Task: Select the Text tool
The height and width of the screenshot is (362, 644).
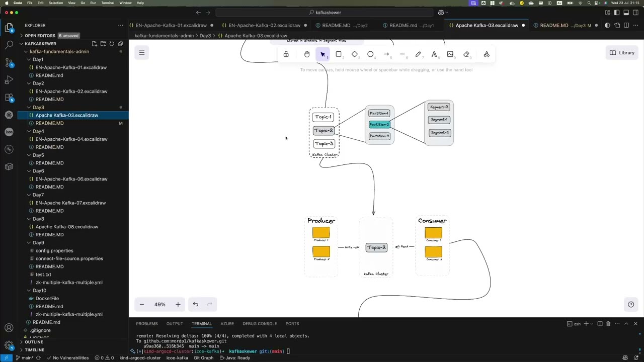Action: (x=434, y=54)
